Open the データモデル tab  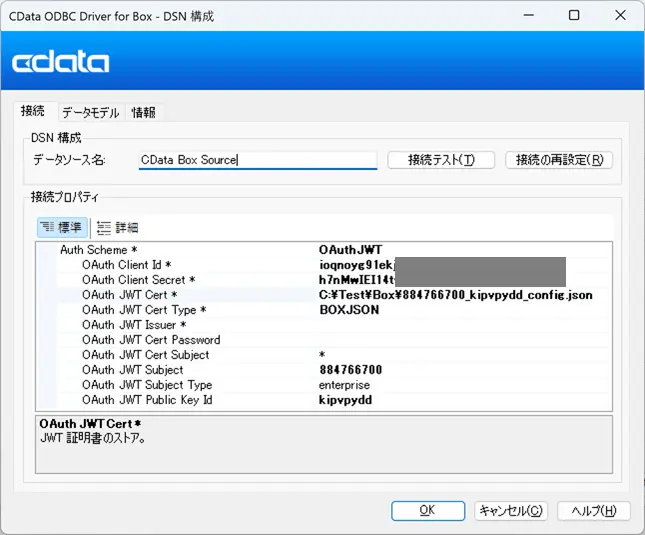90,113
